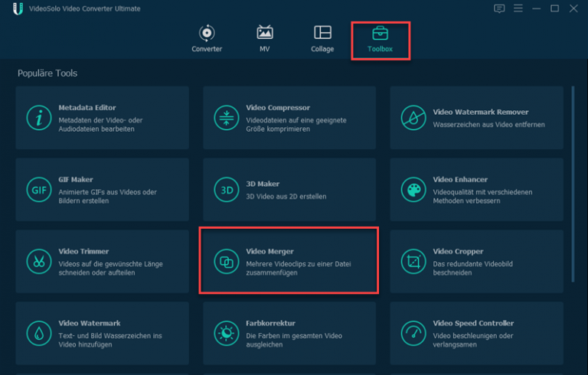Viewport: 588px width, 375px height.
Task: Click the Farbkorrektur title text
Action: pos(270,323)
